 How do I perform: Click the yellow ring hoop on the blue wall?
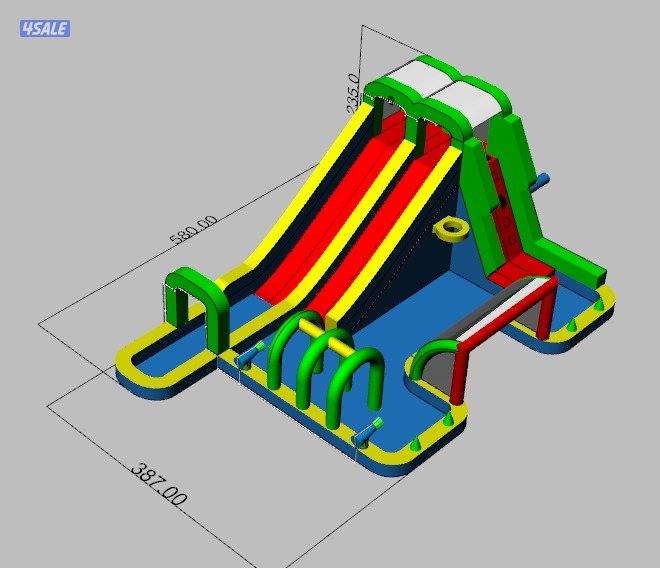coord(452,231)
